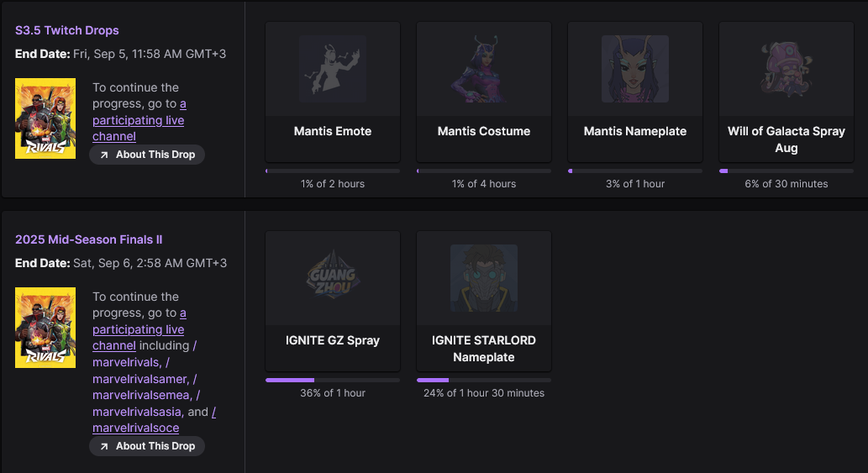This screenshot has width=868, height=473.
Task: Click the IGNITE STARLORD Nameplate progress bar
Action: (484, 380)
